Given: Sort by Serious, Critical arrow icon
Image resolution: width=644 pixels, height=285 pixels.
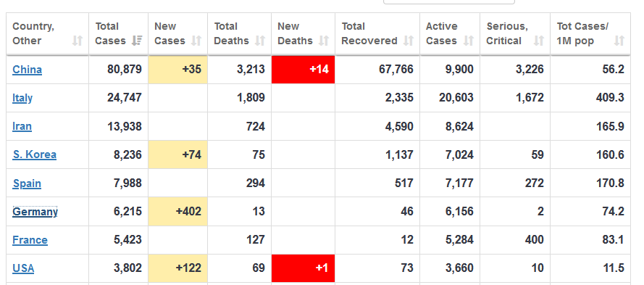Looking at the screenshot, I should (x=539, y=41).
